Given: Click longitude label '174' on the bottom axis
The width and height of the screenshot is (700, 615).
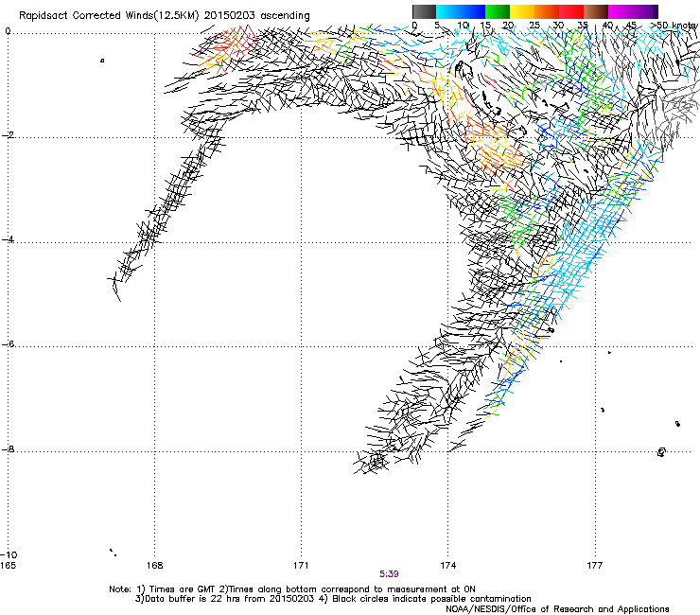Looking at the screenshot, I should point(447,566).
